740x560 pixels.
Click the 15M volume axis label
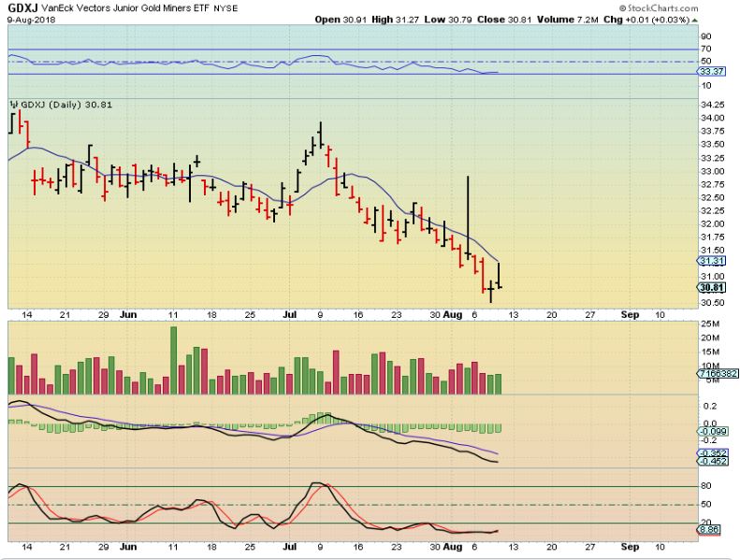click(x=710, y=352)
